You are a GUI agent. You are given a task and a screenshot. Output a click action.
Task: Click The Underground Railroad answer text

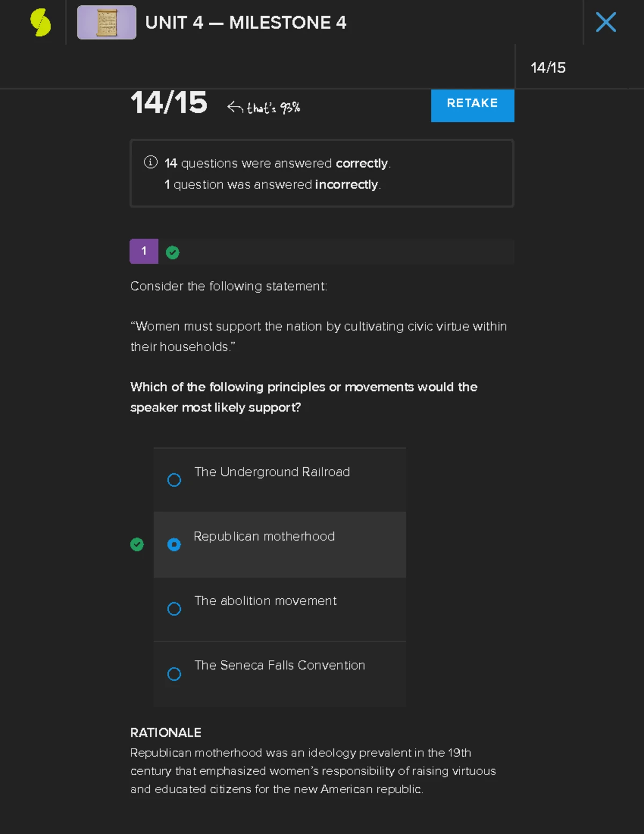[272, 472]
